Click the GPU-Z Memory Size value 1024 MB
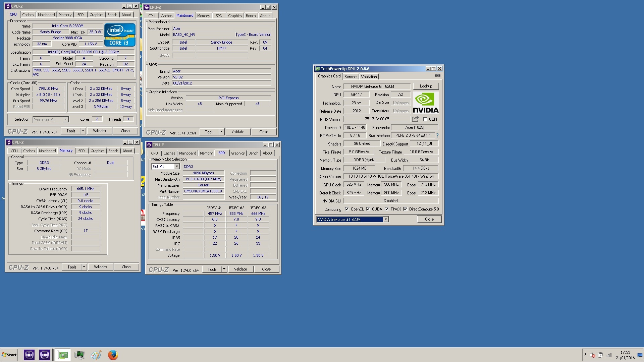Viewport: 644px width, 362px height. (x=359, y=168)
